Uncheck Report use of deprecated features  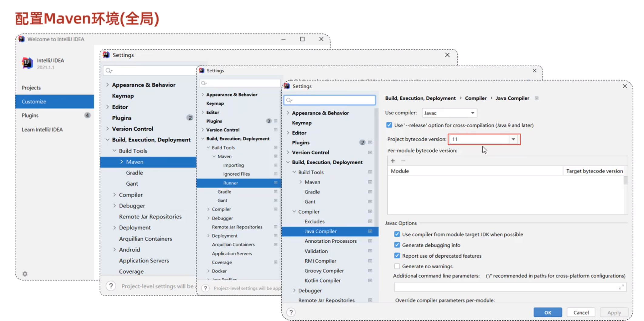[397, 255]
